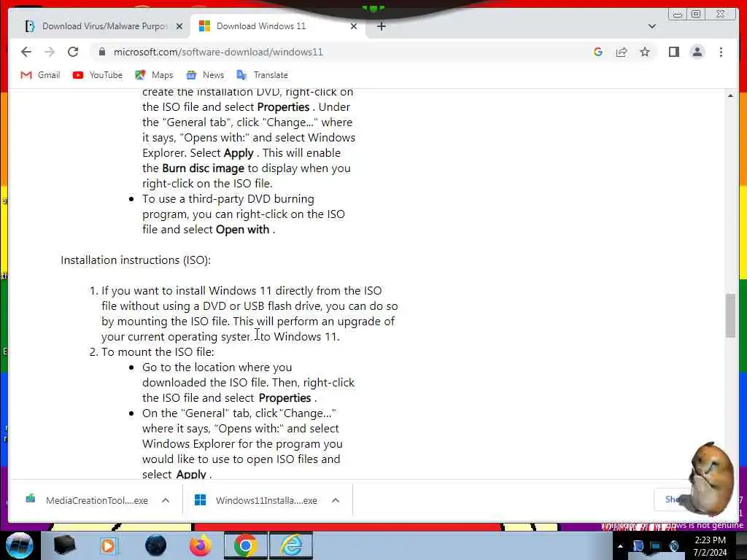Open the News bookmark

pos(205,75)
